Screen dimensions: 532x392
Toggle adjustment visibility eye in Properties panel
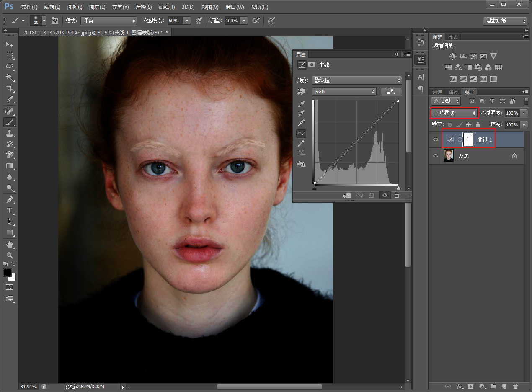(385, 196)
